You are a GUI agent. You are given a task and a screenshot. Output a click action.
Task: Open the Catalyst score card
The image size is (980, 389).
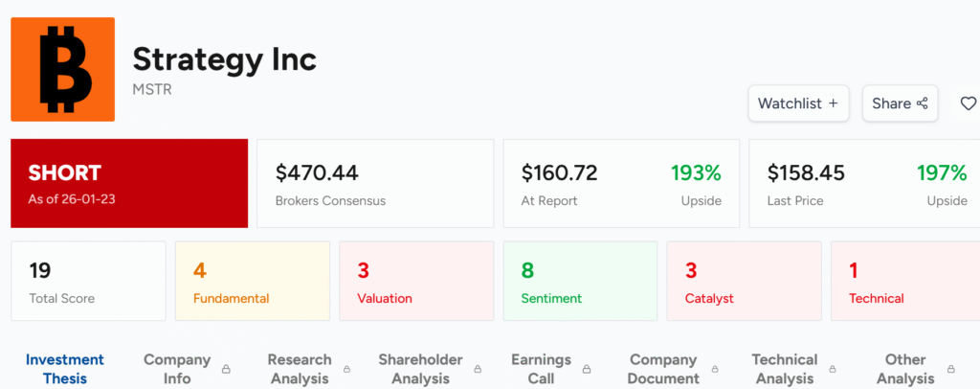coord(744,281)
